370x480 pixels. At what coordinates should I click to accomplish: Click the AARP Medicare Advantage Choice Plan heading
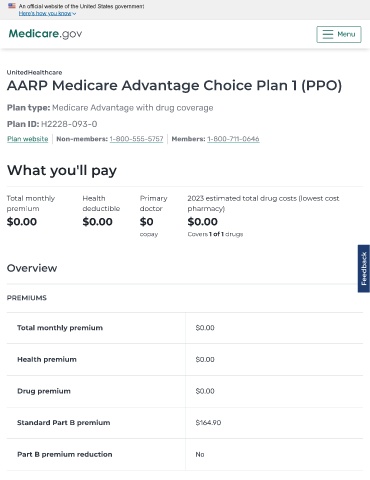point(174,85)
